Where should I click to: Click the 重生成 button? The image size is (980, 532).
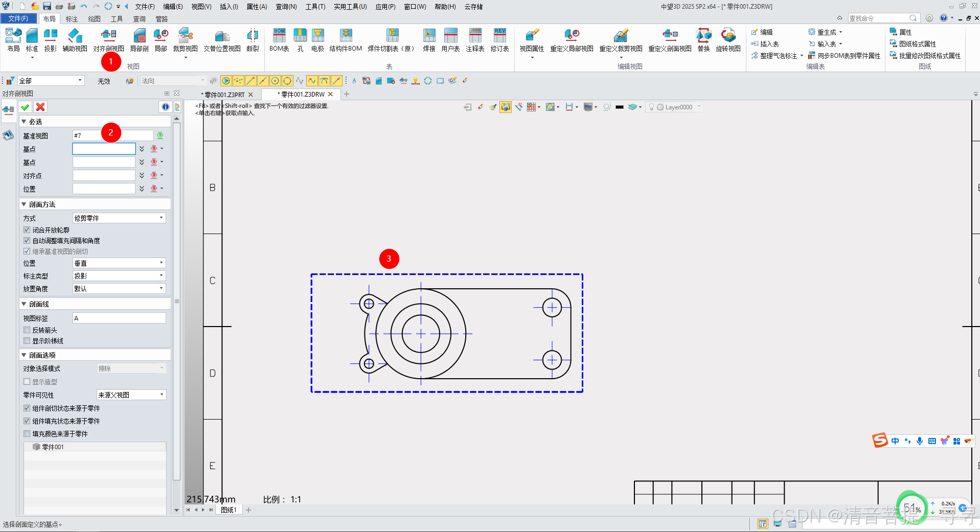pyautogui.click(x=822, y=32)
